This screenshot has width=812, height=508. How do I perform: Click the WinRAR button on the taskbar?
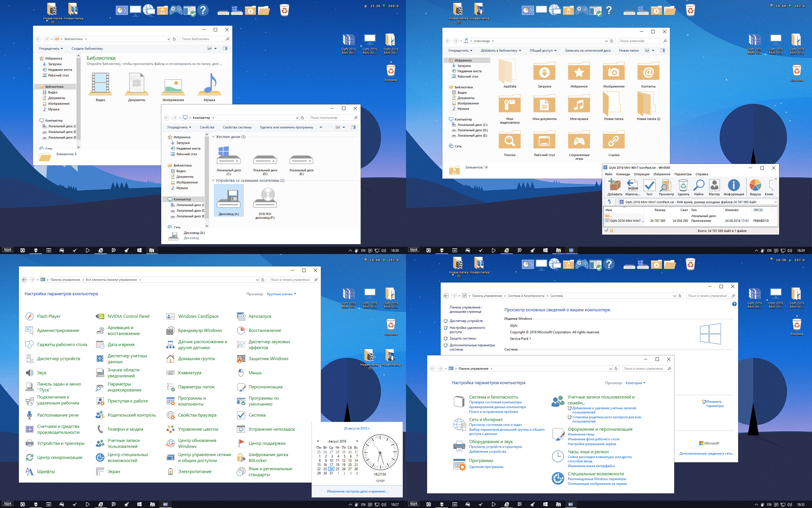pos(572,250)
